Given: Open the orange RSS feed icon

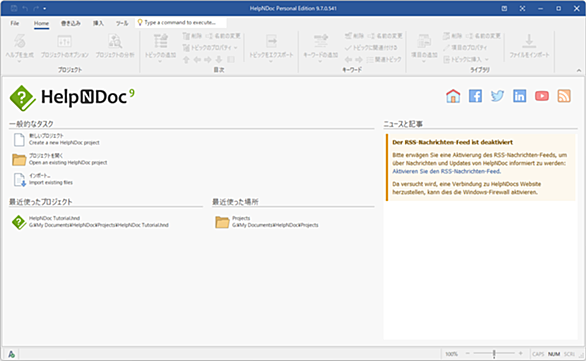Looking at the screenshot, I should click(x=564, y=96).
